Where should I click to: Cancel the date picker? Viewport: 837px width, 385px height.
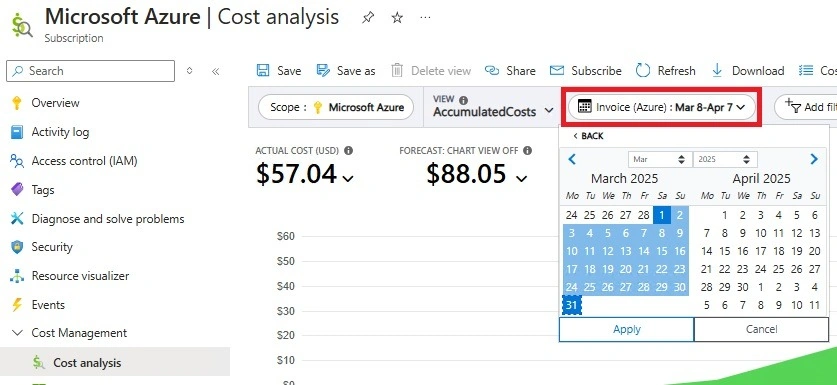click(x=761, y=329)
